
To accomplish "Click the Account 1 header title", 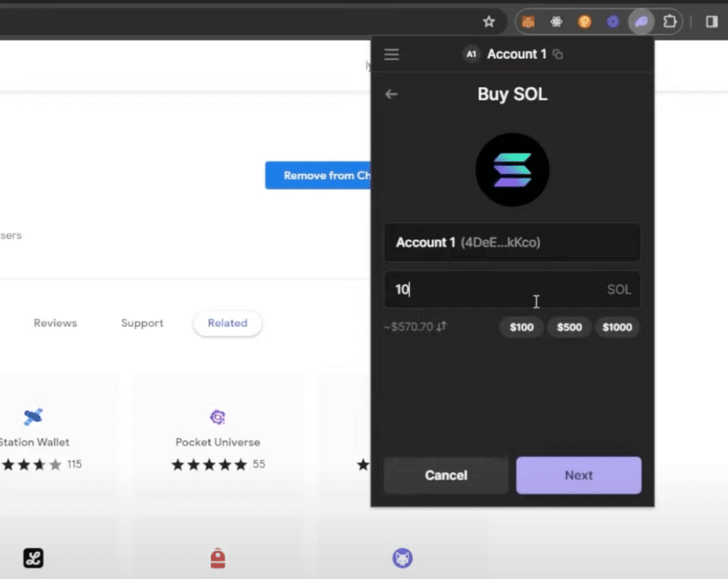I will tap(516, 54).
